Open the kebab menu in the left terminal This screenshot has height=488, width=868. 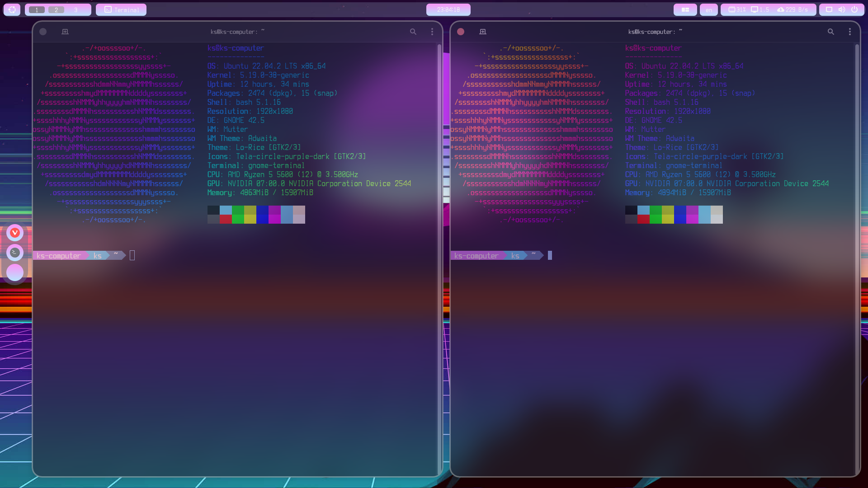(x=432, y=32)
